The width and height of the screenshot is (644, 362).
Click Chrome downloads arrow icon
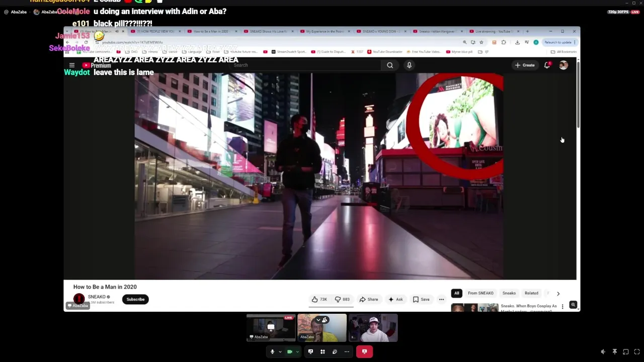click(517, 42)
